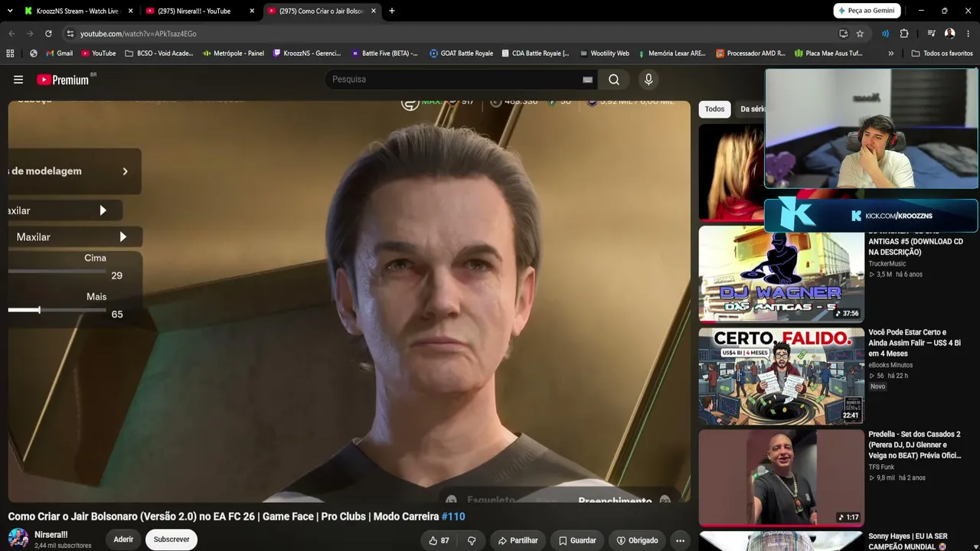Screen dimensions: 980x551
Task: Open the apps grid in bookmarks bar
Action: tap(10, 54)
